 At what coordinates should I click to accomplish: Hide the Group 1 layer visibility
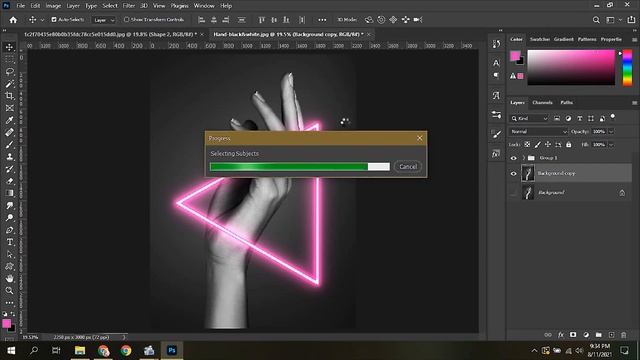[513, 158]
